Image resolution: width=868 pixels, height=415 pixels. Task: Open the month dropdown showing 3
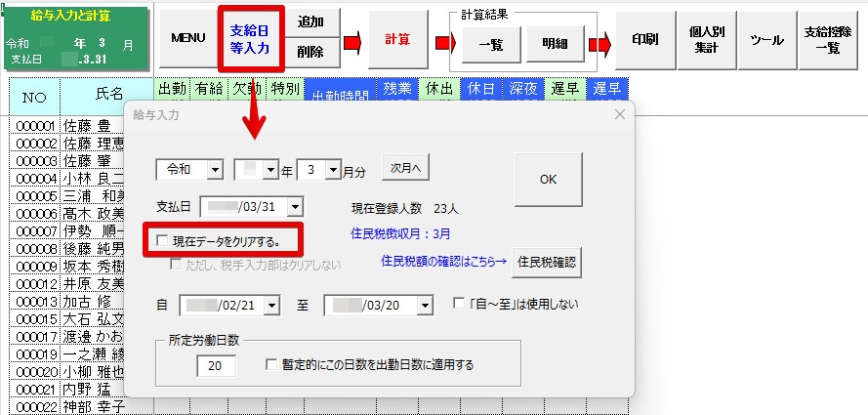click(333, 170)
